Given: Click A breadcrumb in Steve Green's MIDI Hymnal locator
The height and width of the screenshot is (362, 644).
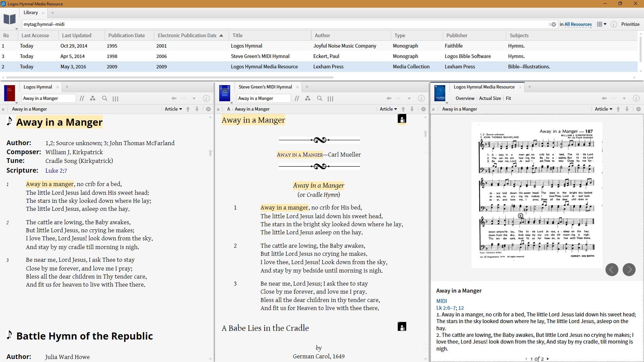Looking at the screenshot, I should pos(228,109).
